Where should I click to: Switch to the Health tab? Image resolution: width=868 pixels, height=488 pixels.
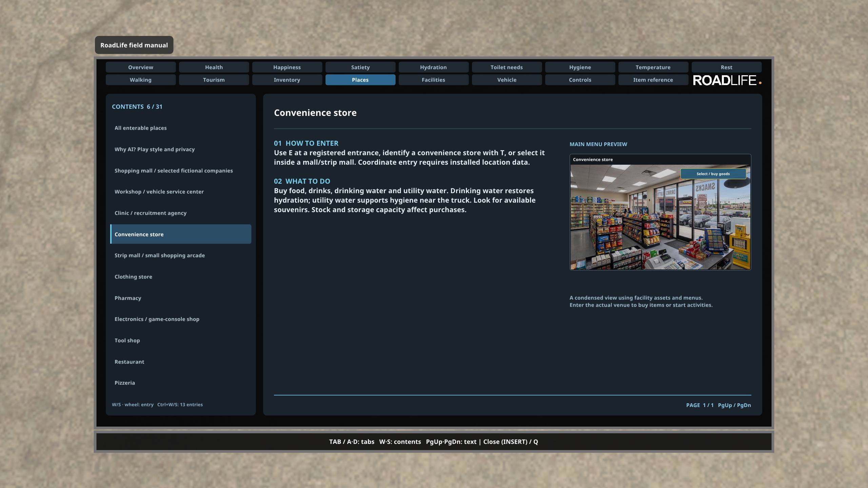pyautogui.click(x=214, y=67)
